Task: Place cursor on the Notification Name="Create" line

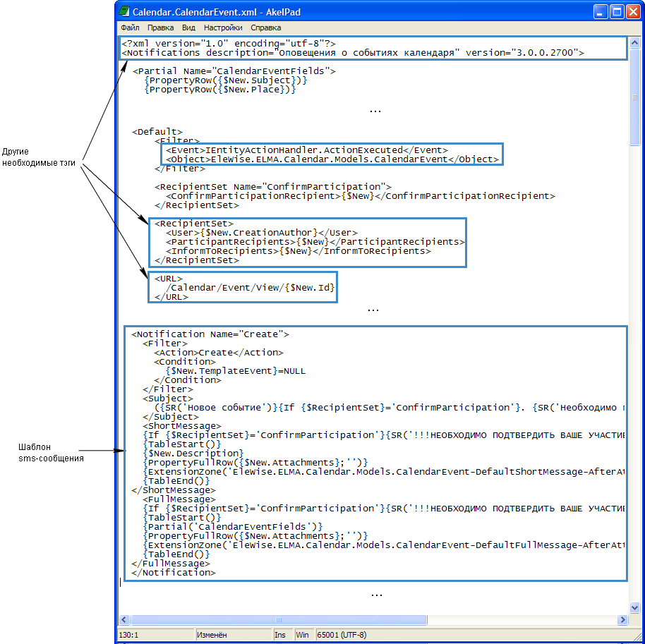Action: (210, 334)
